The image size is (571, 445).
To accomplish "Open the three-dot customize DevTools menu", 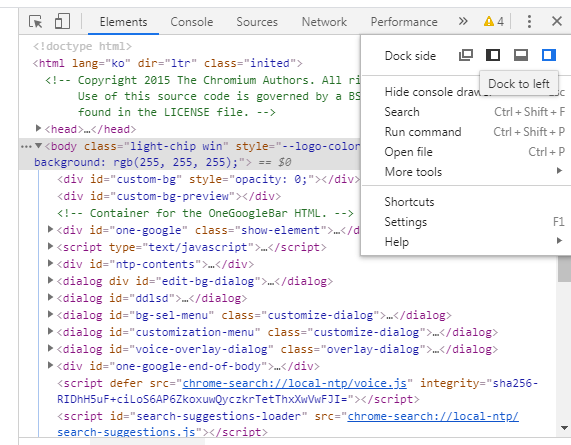I will click(529, 21).
